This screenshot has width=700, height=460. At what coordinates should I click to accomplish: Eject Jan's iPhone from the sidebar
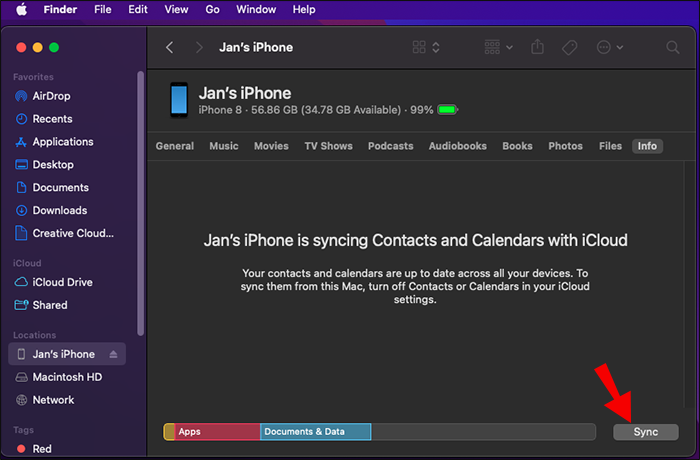113,354
